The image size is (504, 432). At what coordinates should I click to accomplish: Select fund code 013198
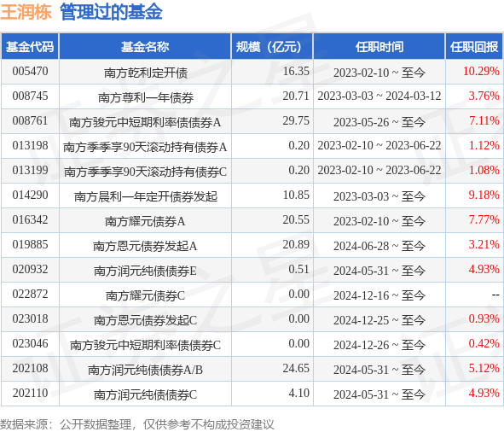pyautogui.click(x=30, y=145)
